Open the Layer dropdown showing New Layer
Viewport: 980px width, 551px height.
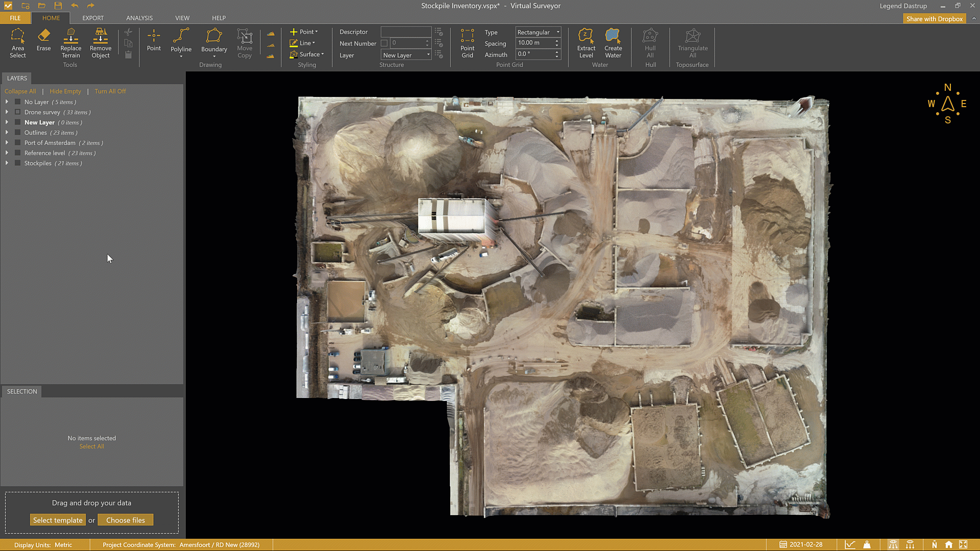pyautogui.click(x=406, y=55)
